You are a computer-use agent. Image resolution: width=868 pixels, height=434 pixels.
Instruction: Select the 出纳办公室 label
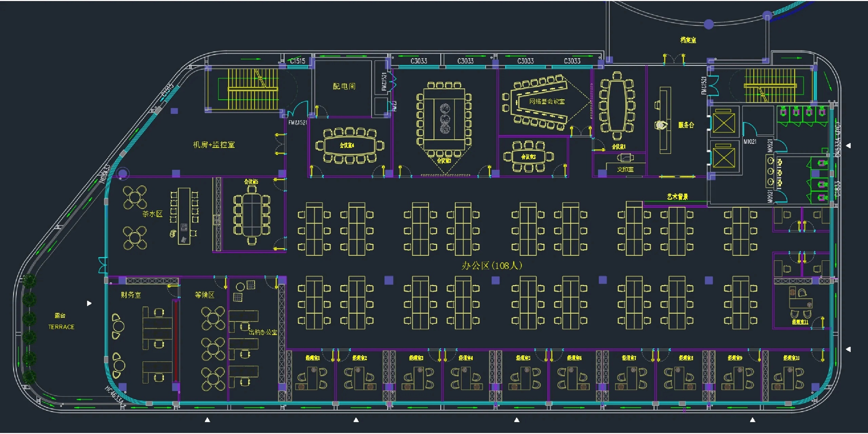point(263,332)
